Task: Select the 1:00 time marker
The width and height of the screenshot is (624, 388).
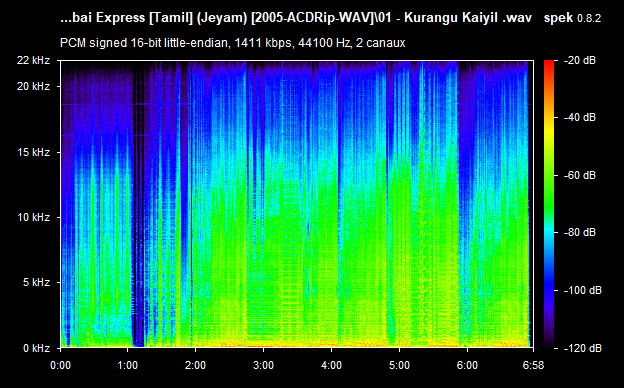Action: (x=128, y=365)
